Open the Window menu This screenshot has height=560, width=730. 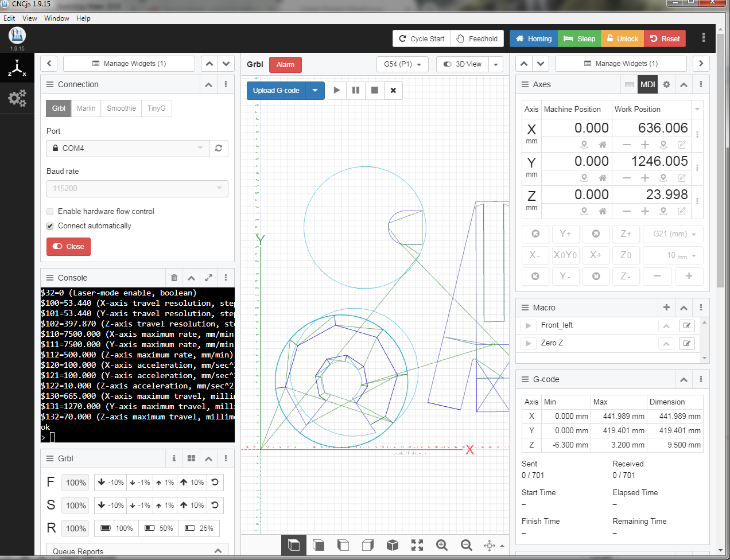(x=56, y=18)
